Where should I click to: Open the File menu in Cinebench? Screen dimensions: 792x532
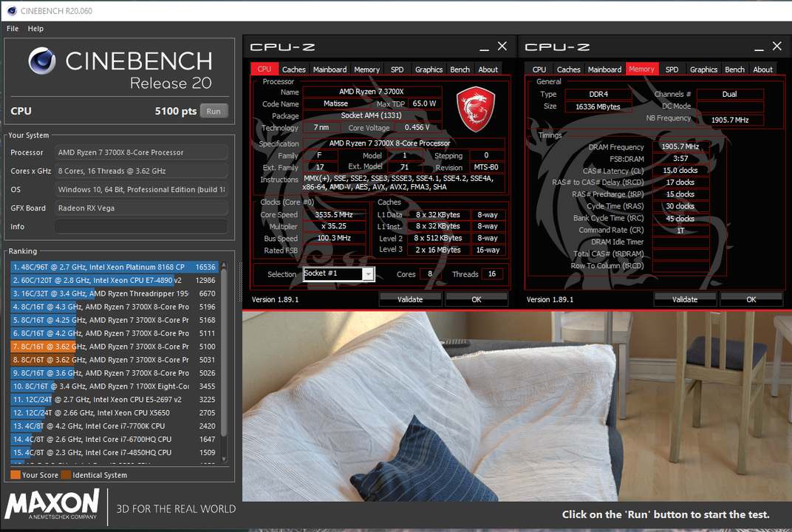[x=13, y=29]
